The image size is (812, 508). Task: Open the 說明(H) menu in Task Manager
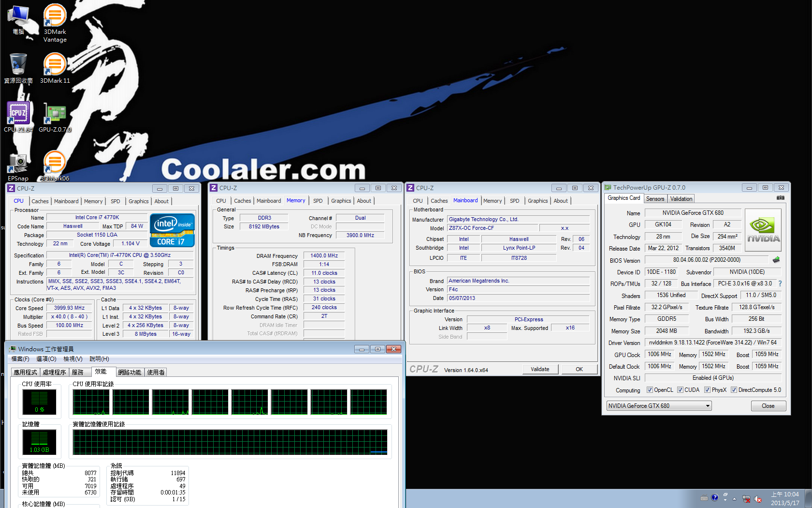click(x=99, y=359)
